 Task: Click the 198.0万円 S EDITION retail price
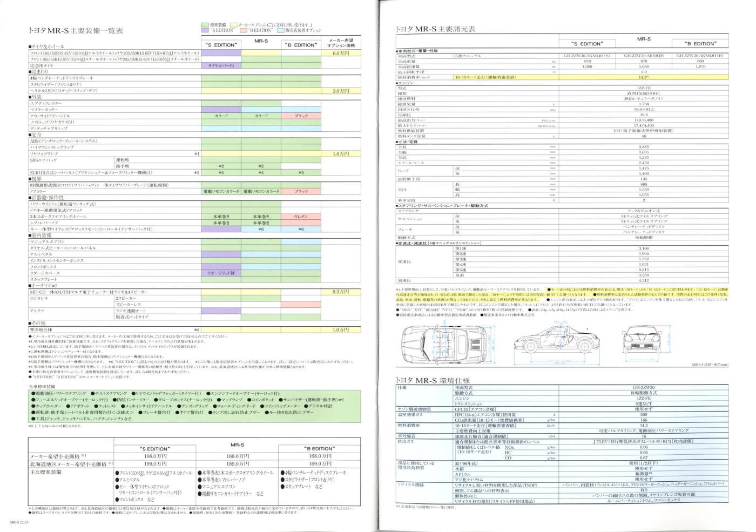[154, 456]
